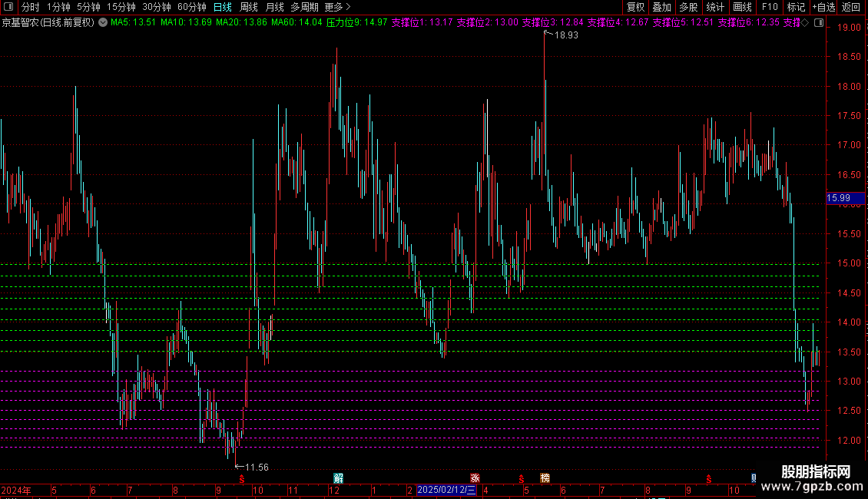Click the blue marker icon at the timeline's right end

pos(754,478)
